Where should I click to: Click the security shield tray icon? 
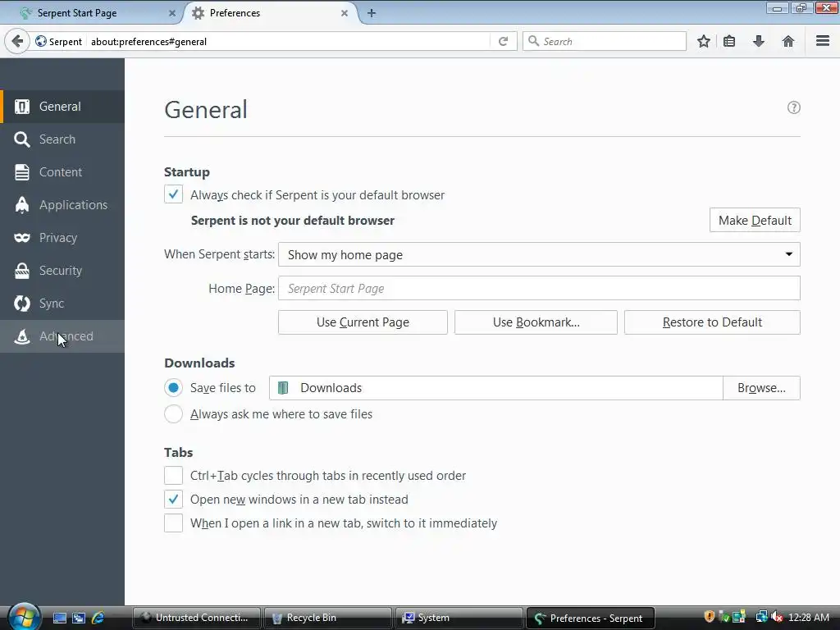710,617
